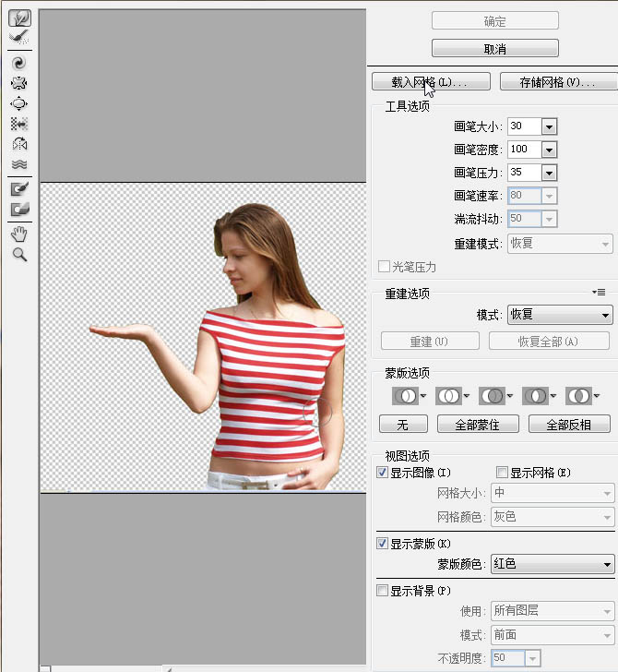The width and height of the screenshot is (618, 672).
Task: Open fifth mask option icon's dropdown arrow
Action: point(596,396)
